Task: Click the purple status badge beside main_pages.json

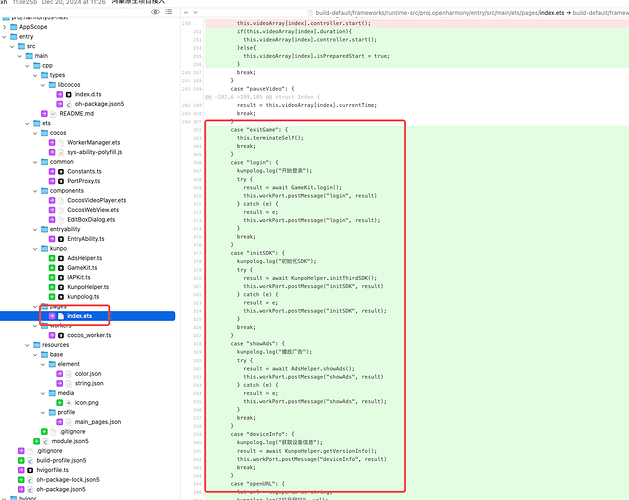Action: point(59,422)
